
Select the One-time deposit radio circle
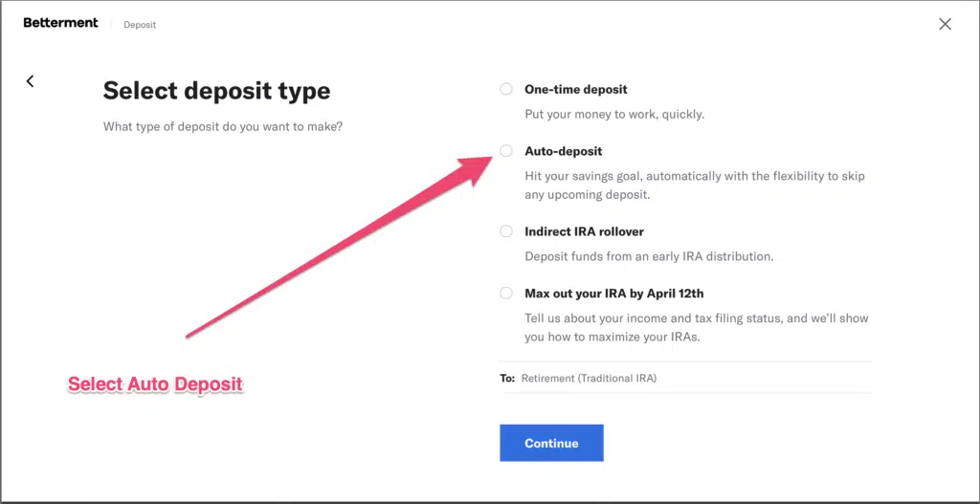click(506, 89)
